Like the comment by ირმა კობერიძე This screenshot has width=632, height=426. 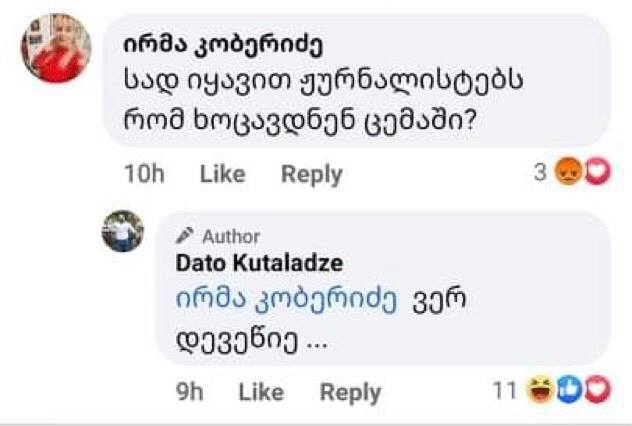(222, 174)
